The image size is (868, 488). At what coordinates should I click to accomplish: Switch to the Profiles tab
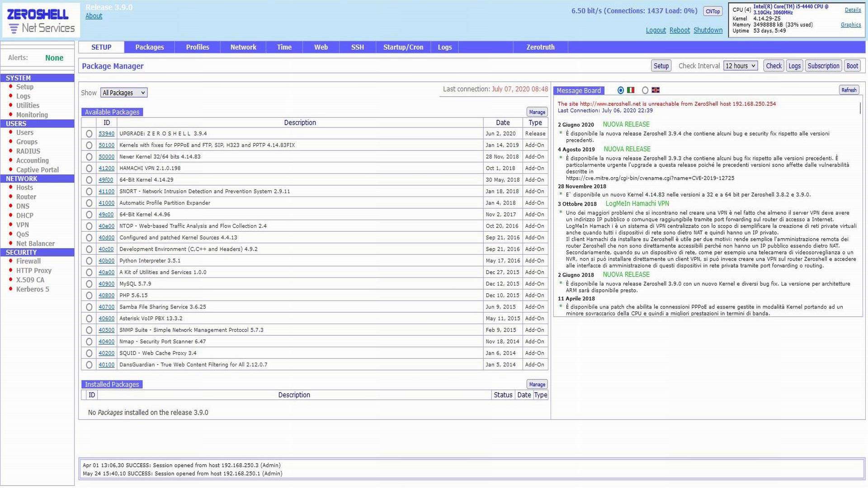pos(198,47)
